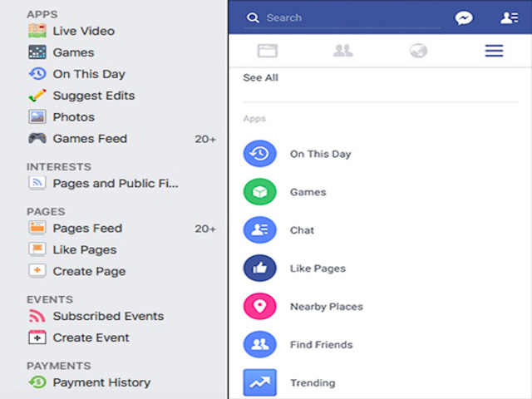Click the 20+ count beside Pages Feed

205,229
